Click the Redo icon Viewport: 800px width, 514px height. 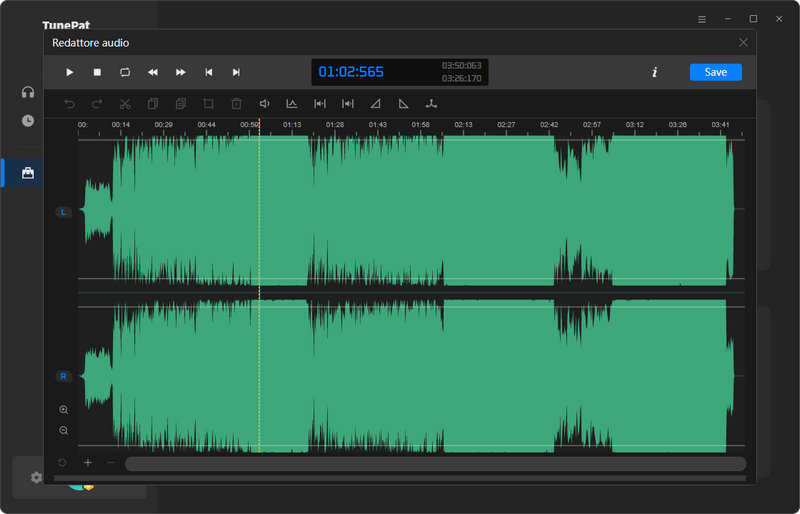tap(97, 104)
